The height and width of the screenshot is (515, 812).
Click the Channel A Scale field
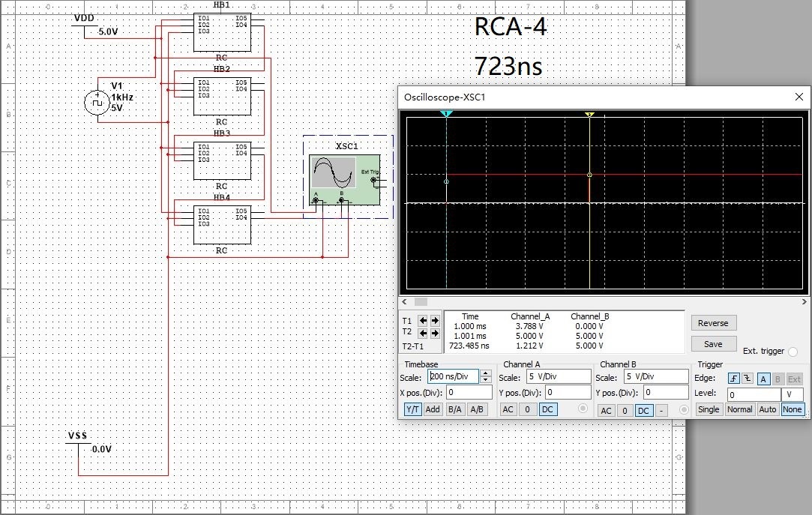click(559, 376)
